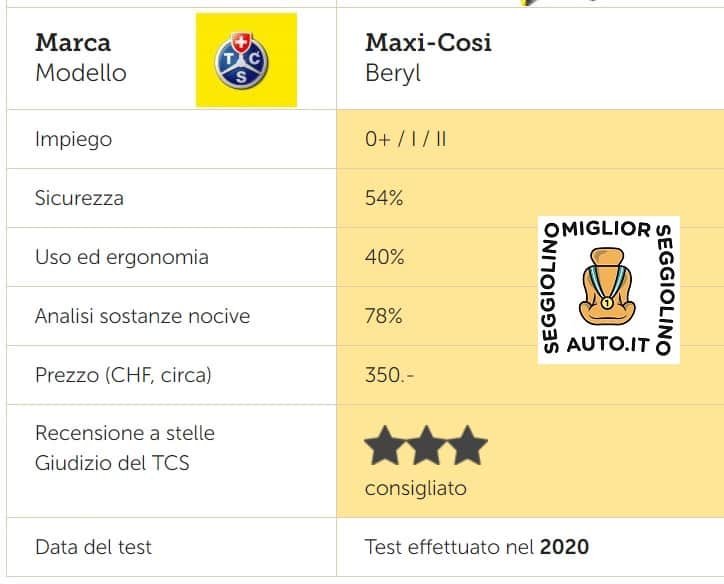Click the Uso ed ergonomia label

122,257
